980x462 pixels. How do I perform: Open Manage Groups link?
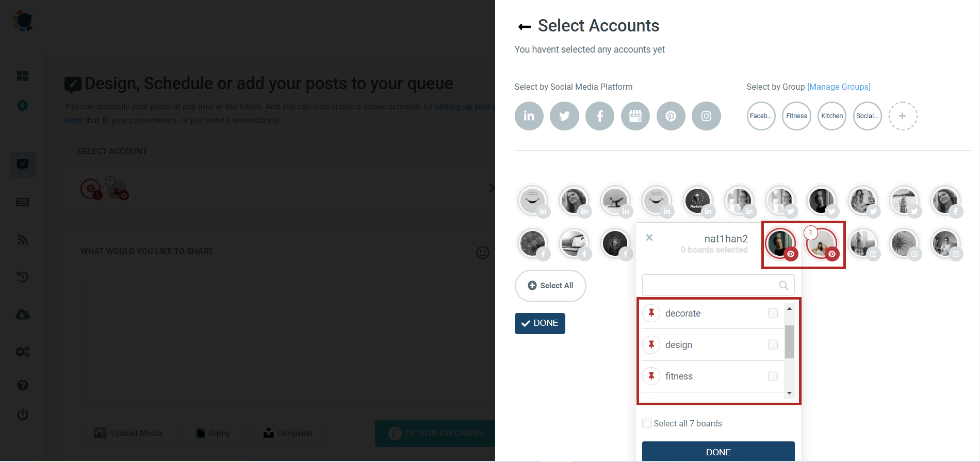(839, 87)
